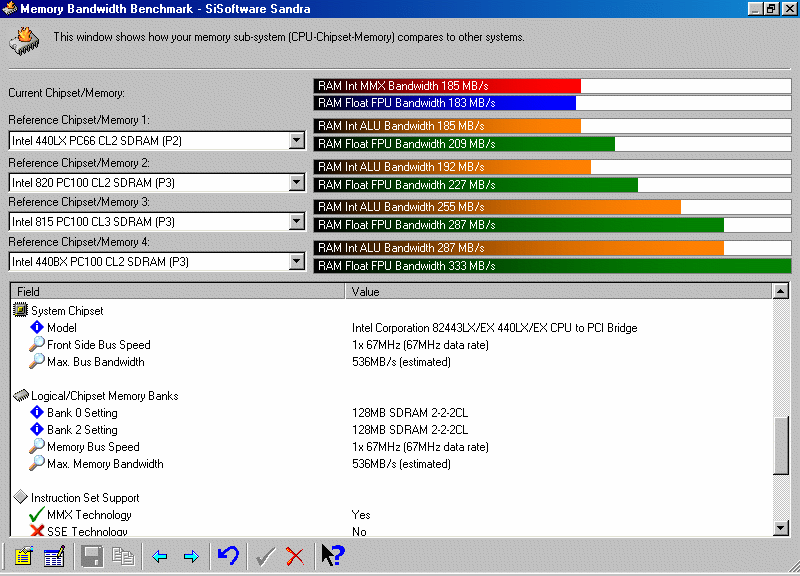Click the Intel 820 PC100 CL2 SDRAM combo box

pos(157,182)
